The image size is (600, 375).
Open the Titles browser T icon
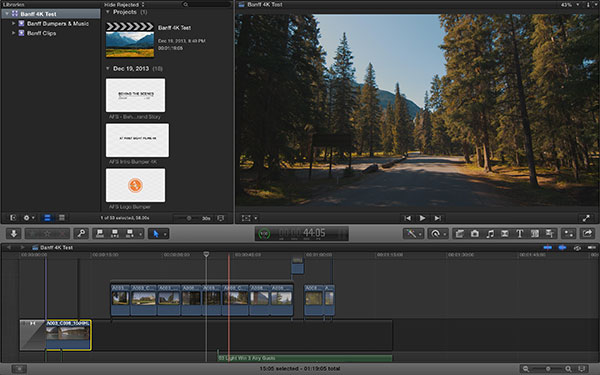[x=520, y=233]
